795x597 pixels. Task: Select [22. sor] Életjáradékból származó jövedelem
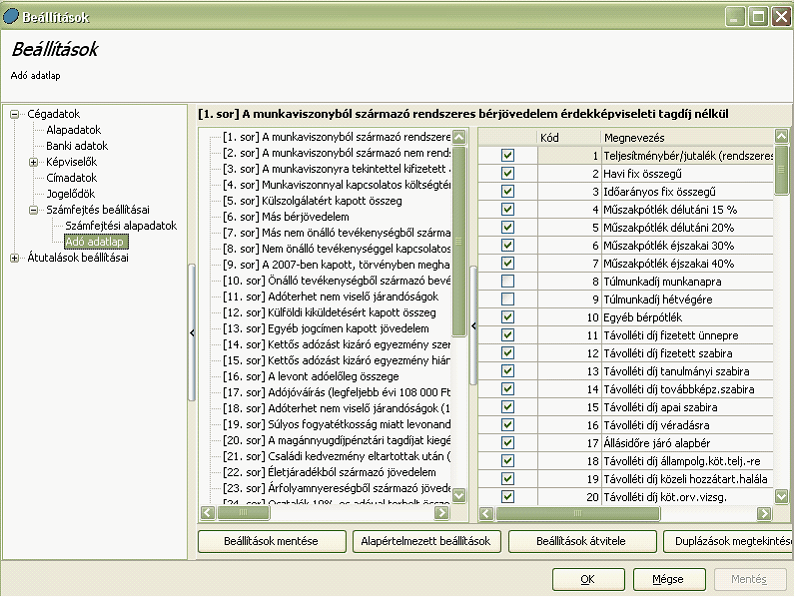pos(330,472)
